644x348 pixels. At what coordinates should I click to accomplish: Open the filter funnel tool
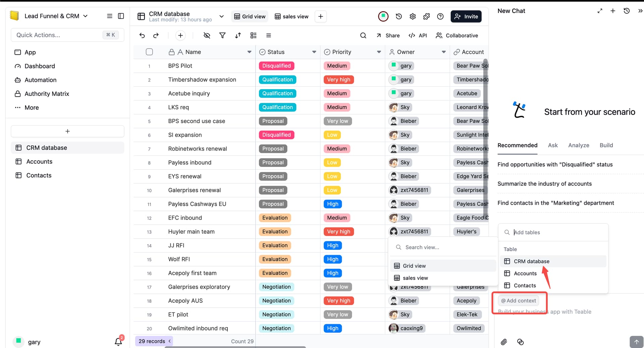[x=222, y=36]
